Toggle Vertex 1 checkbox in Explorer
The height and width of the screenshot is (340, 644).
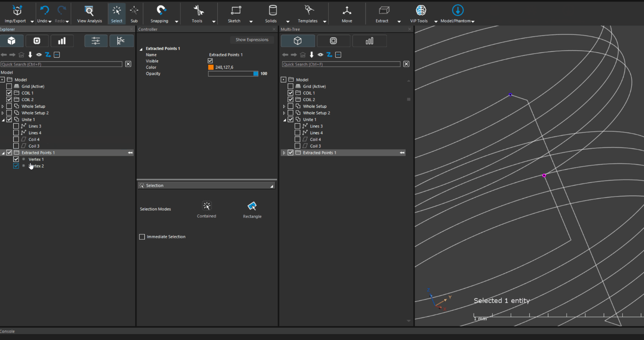pyautogui.click(x=16, y=159)
